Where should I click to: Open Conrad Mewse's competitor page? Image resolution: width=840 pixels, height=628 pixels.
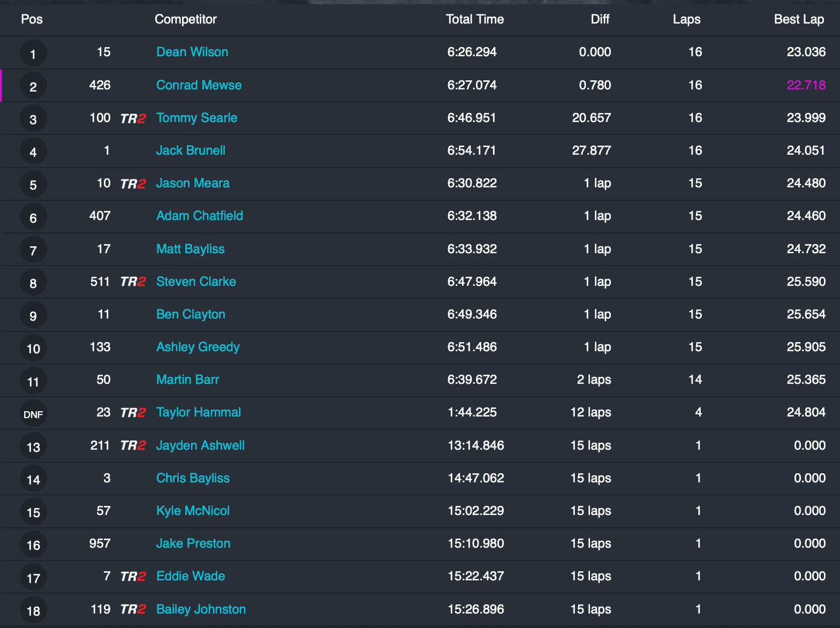(199, 85)
